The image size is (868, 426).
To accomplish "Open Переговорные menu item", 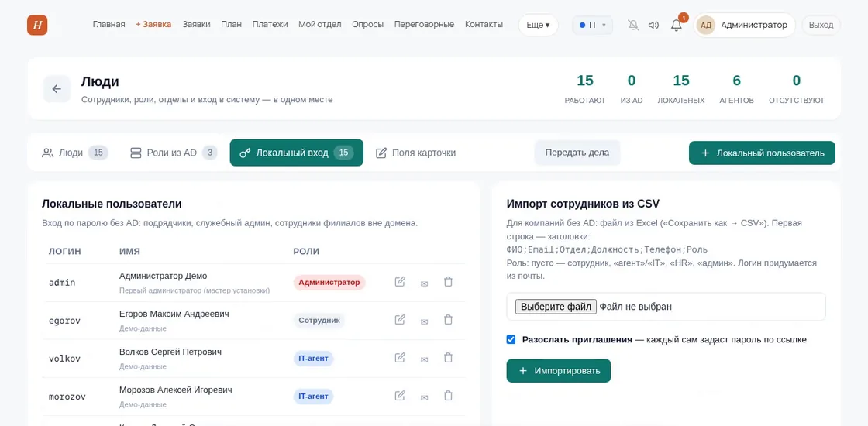I will point(425,24).
